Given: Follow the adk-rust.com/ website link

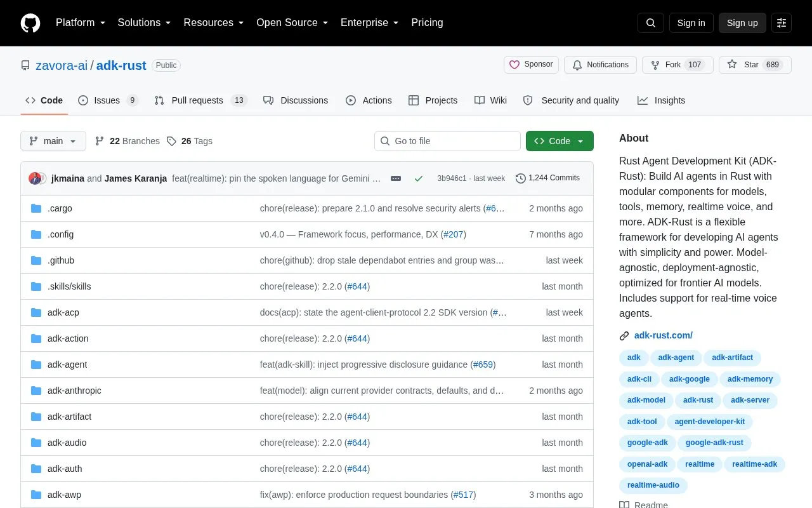Looking at the screenshot, I should tap(664, 335).
